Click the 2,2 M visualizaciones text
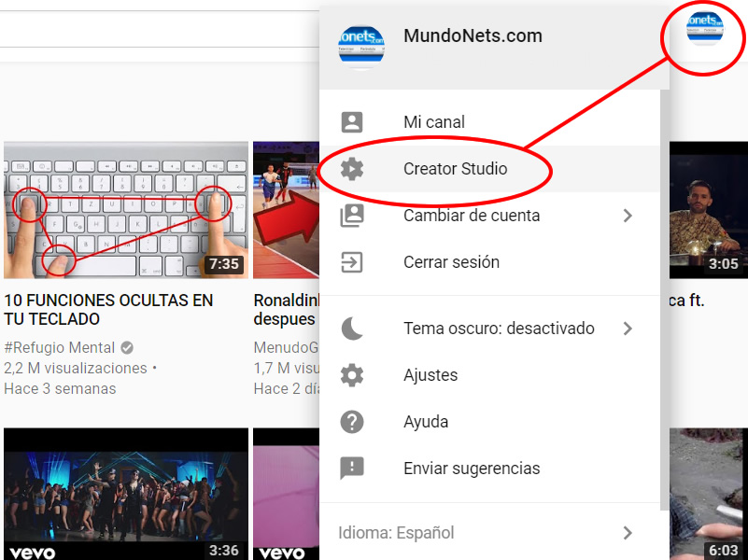 tap(76, 369)
